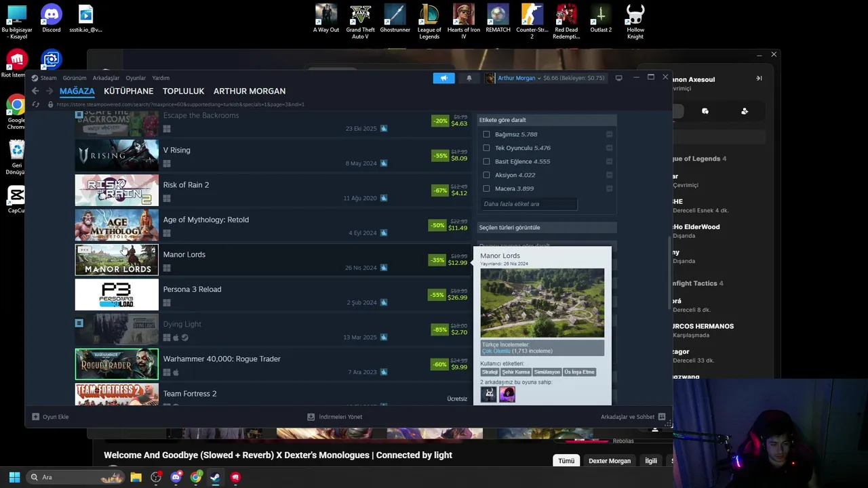The width and height of the screenshot is (868, 488).
Task: Open A Way Out desktop shortcut
Action: point(326,19)
